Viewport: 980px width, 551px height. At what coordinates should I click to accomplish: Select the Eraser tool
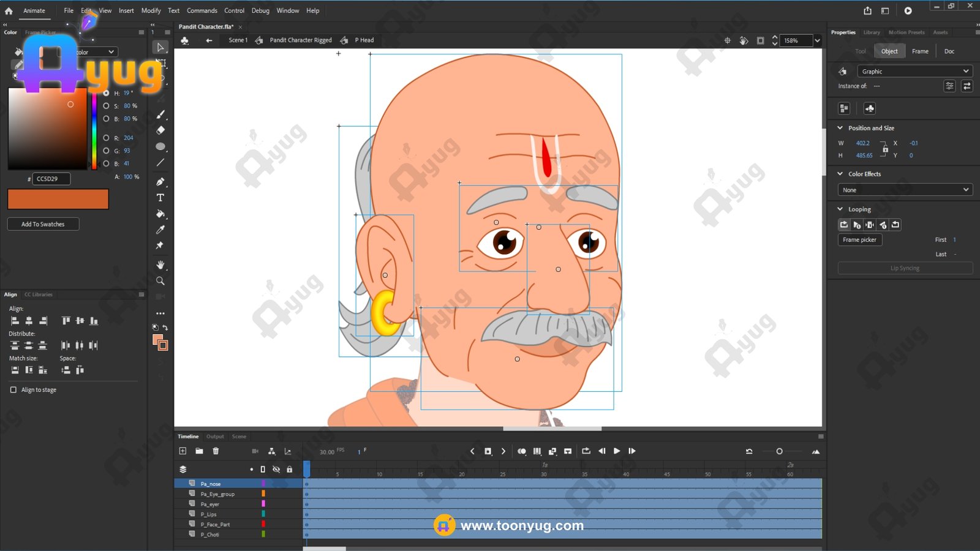pyautogui.click(x=160, y=130)
